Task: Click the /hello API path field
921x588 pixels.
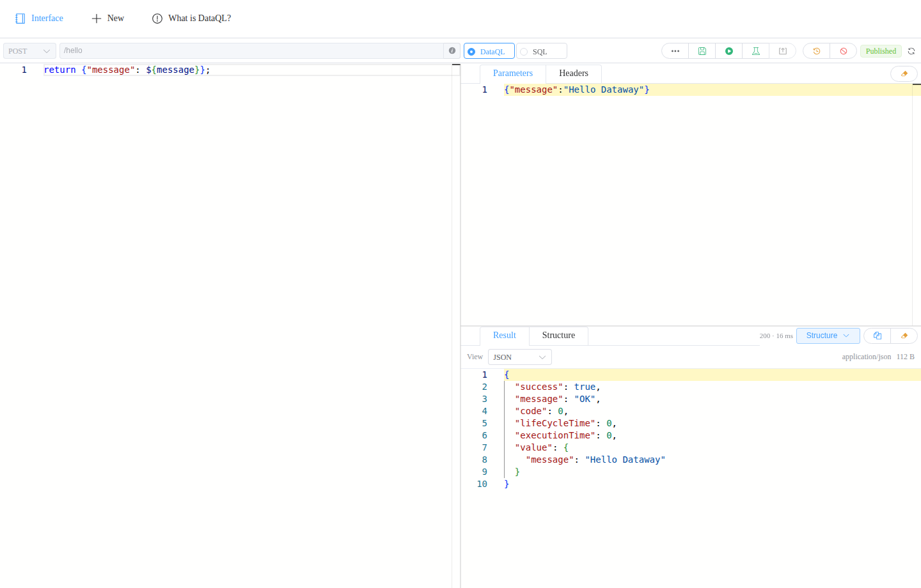Action: coord(252,50)
